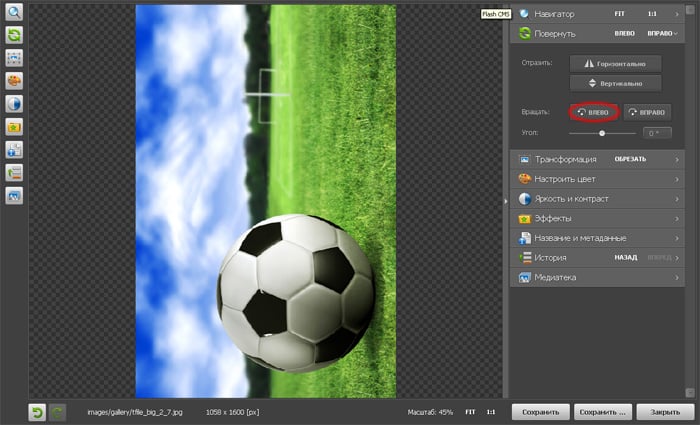Rotate left with the circled ВЛЕВО button
This screenshot has height=425, width=700.
tap(595, 112)
